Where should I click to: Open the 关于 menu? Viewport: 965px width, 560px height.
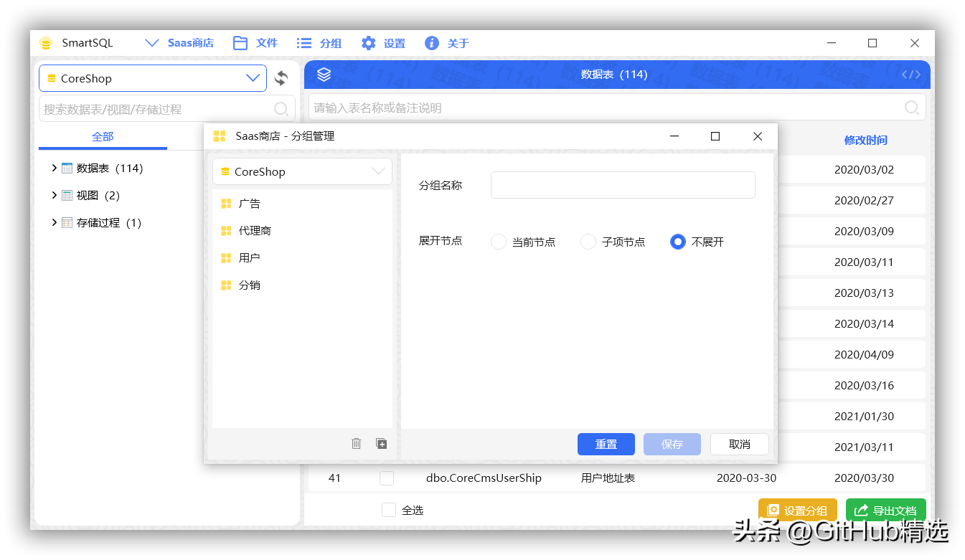pyautogui.click(x=458, y=43)
